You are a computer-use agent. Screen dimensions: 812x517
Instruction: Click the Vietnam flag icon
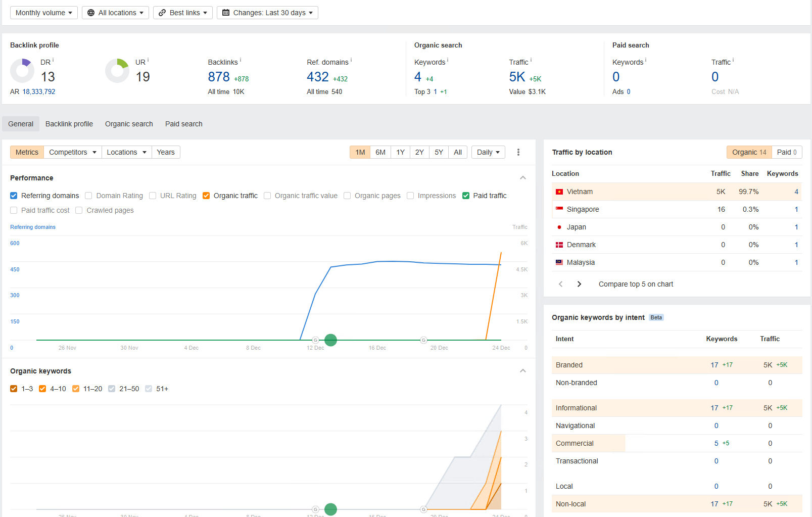tap(559, 192)
